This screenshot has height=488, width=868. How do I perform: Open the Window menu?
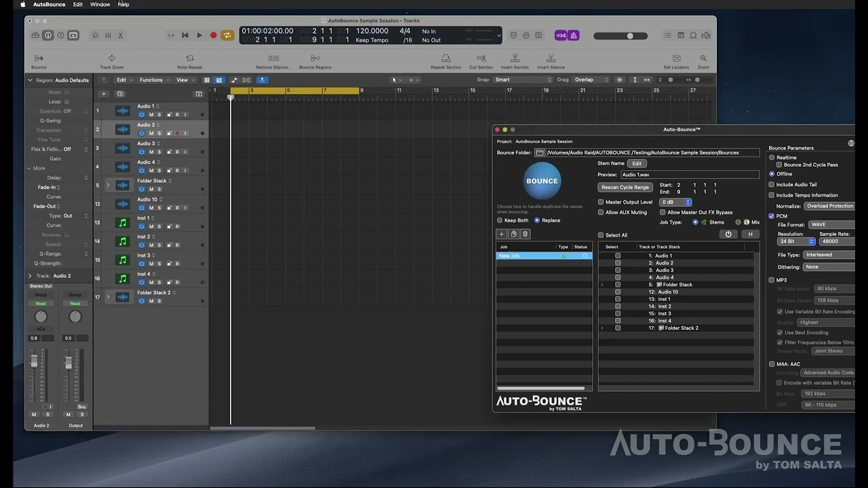coord(100,5)
